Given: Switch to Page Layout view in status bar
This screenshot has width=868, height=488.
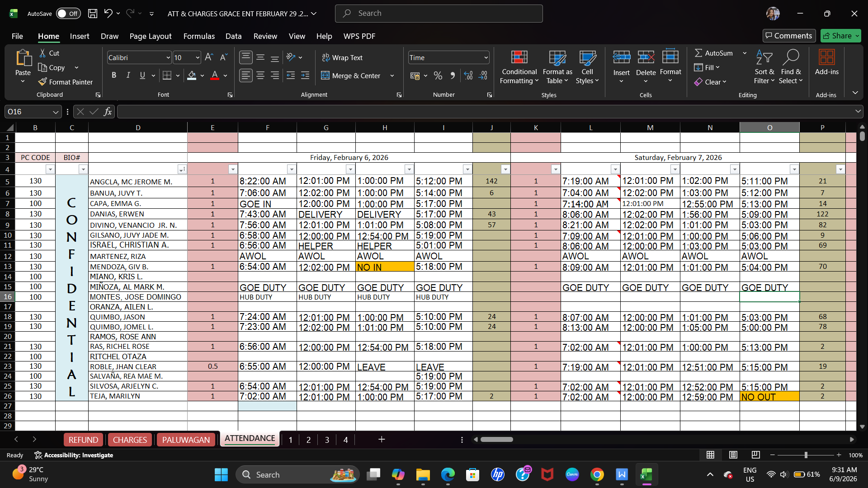Looking at the screenshot, I should coord(733,455).
